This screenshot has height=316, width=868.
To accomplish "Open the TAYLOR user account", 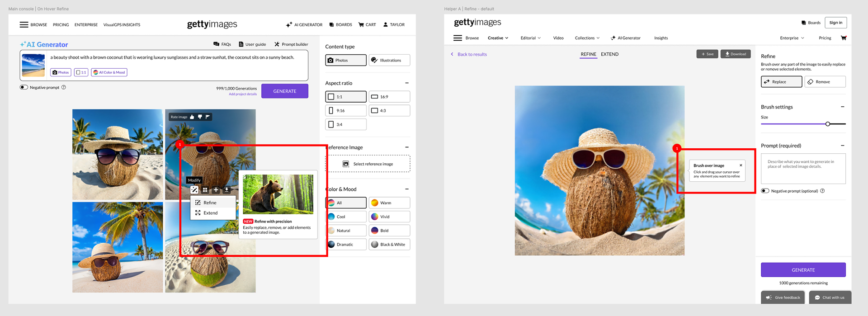I will coord(394,25).
